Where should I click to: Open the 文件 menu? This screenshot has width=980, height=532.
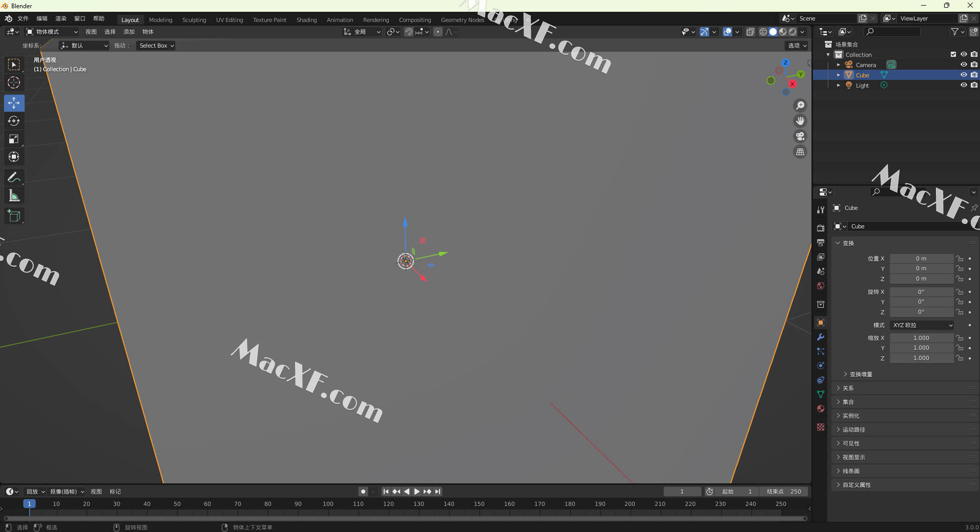click(x=23, y=18)
